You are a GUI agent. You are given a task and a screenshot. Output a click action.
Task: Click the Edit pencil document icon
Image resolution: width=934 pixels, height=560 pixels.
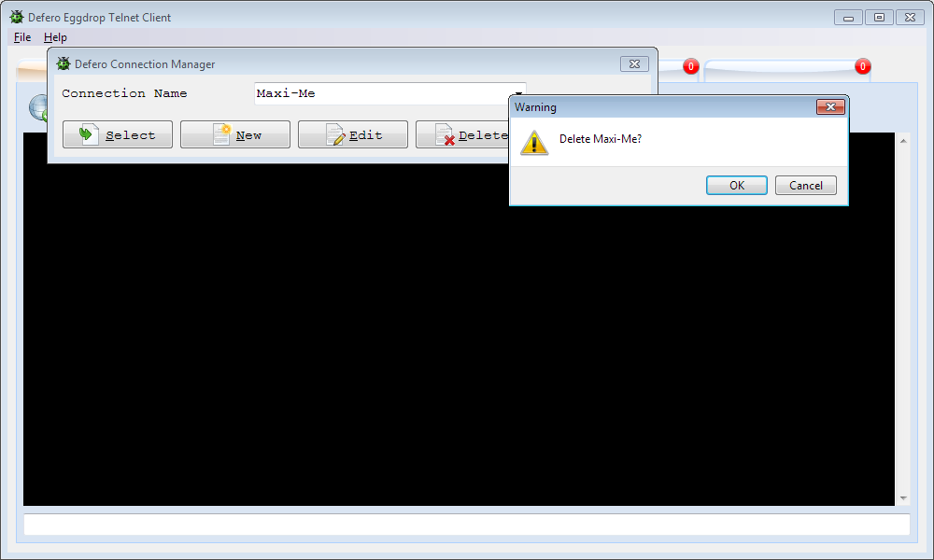tap(335, 134)
